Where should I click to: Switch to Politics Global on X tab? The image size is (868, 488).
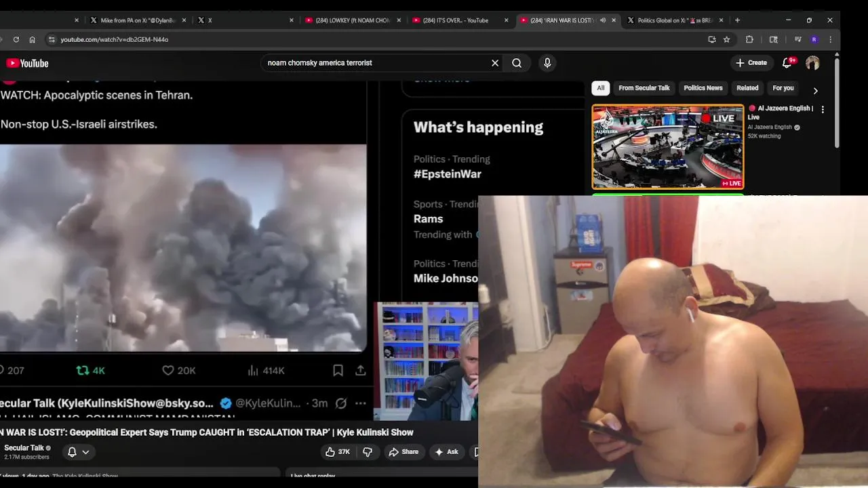tap(675, 20)
